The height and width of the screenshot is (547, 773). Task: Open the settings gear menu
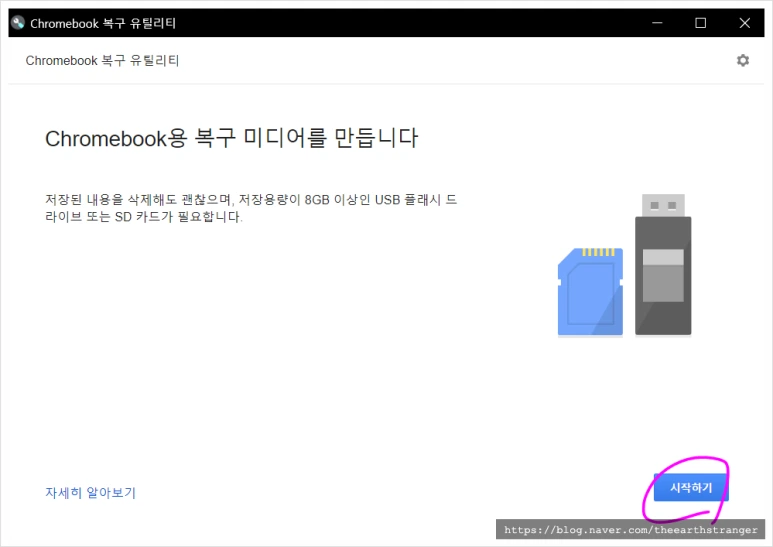[742, 61]
